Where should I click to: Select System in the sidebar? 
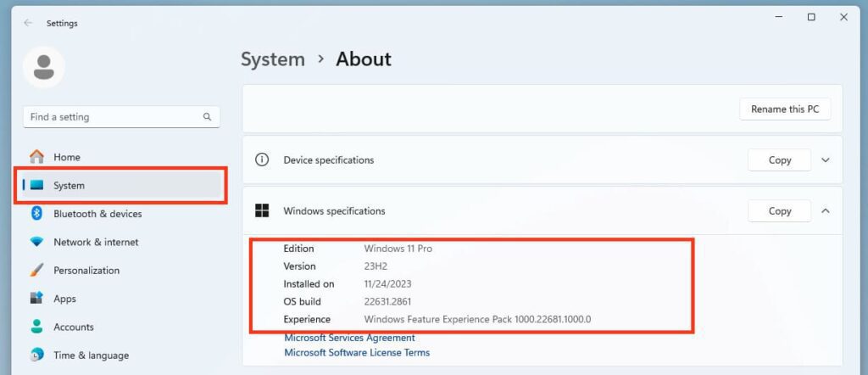70,185
